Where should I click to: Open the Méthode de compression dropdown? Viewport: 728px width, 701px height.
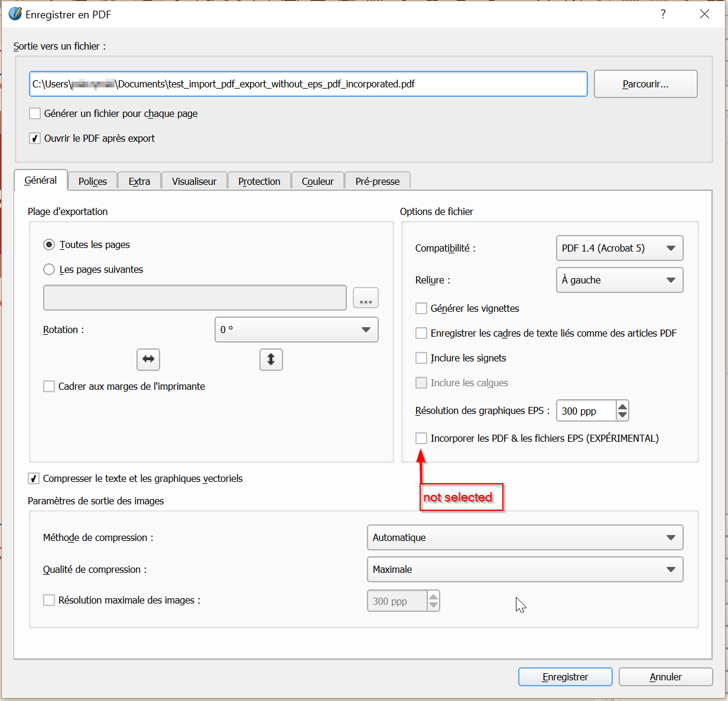click(525, 537)
